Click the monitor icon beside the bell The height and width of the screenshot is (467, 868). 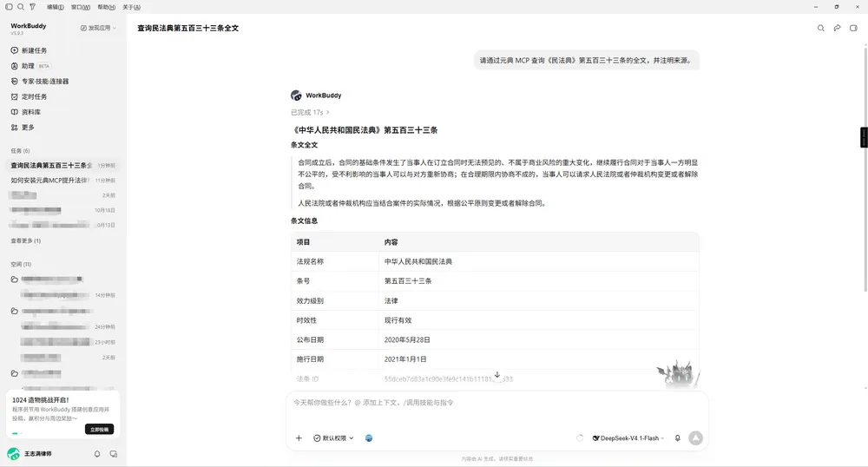coord(114,454)
